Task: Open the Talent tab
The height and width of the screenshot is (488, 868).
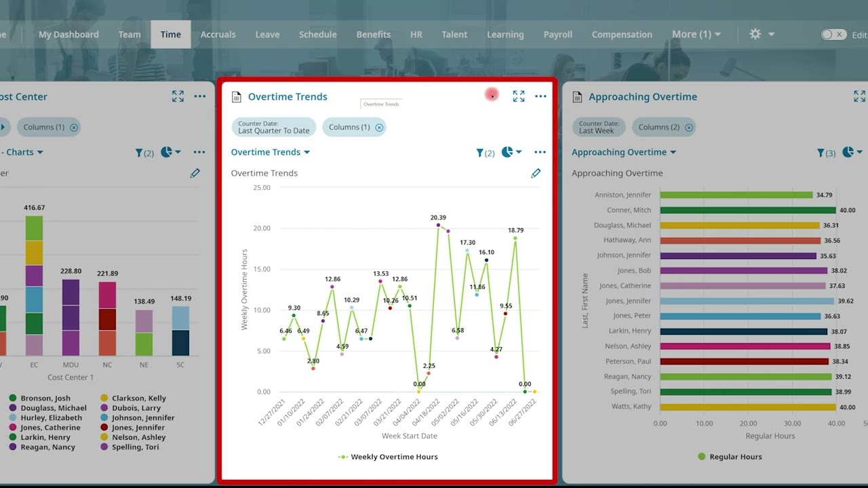Action: click(454, 35)
